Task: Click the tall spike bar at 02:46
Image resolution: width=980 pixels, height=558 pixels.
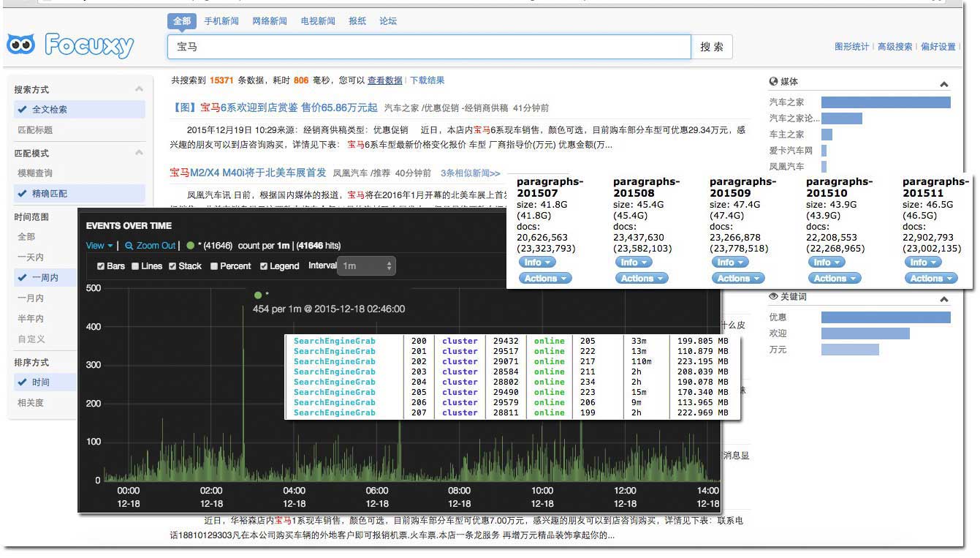Action: coord(243,393)
